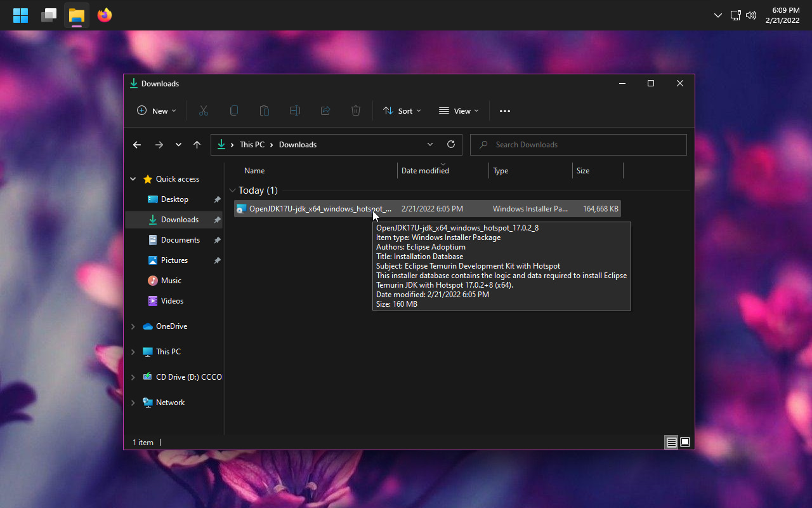Collapse the Quick access section
Image resolution: width=812 pixels, height=508 pixels.
pyautogui.click(x=133, y=178)
